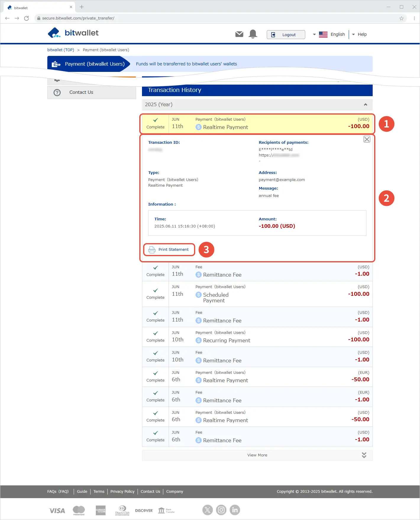This screenshot has width=420, height=520.
Task: Click the VISA logo in footer
Action: (57, 511)
